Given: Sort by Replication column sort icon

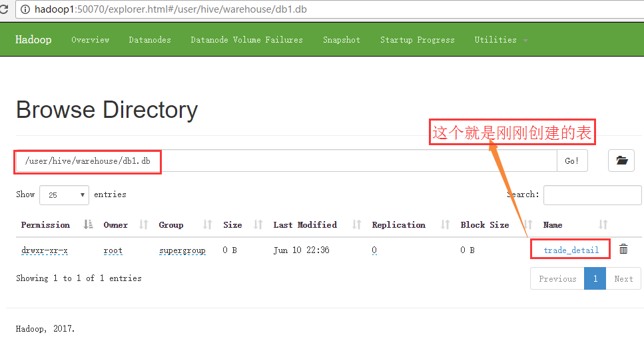Looking at the screenshot, I should tap(446, 224).
